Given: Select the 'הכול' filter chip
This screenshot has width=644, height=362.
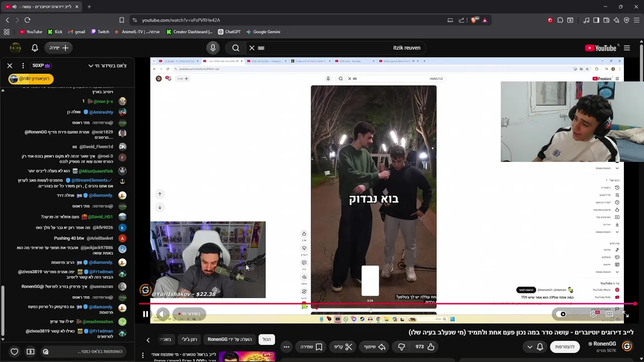Looking at the screenshot, I should pos(267,340).
